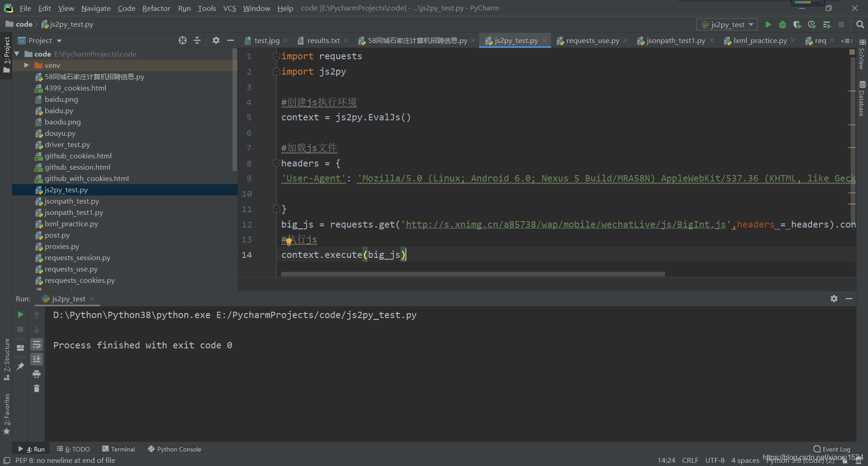Open Run panel settings gear
This screenshot has height=466, width=868.
pos(834,299)
